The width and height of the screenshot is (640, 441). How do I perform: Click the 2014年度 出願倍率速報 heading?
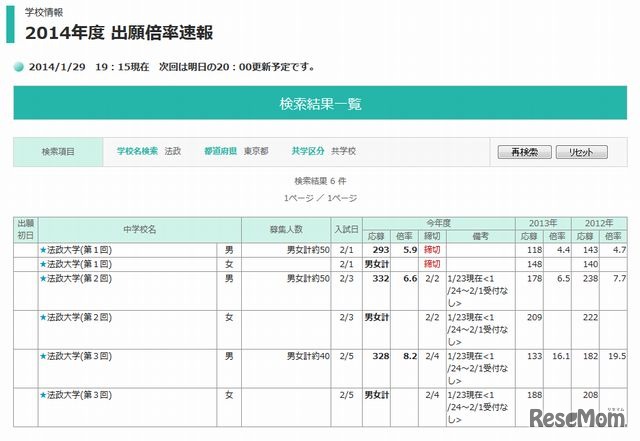[119, 33]
